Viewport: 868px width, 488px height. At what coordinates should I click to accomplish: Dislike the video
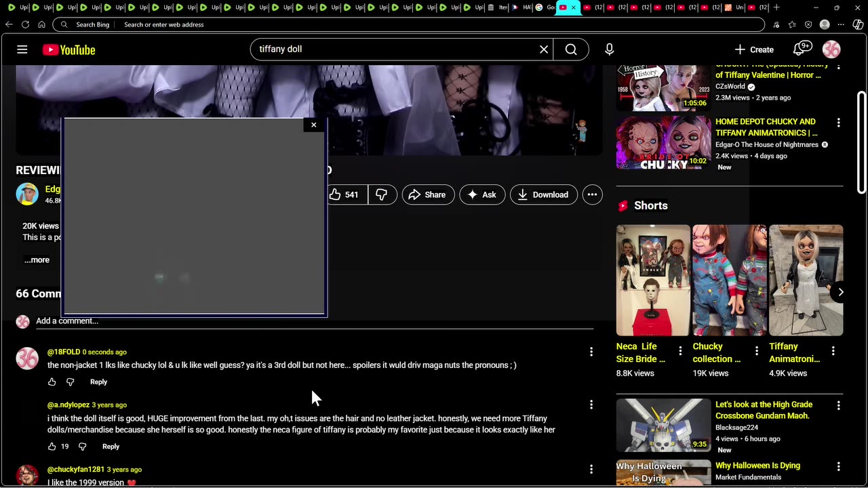point(382,195)
